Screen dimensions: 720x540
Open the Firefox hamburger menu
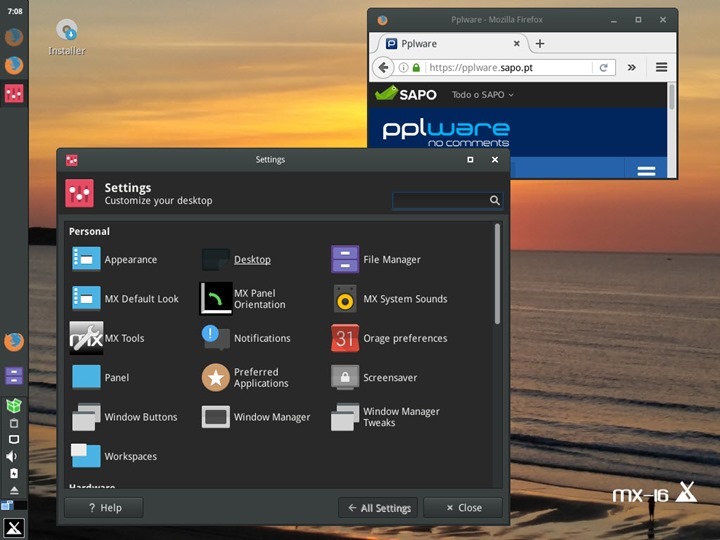[x=661, y=68]
